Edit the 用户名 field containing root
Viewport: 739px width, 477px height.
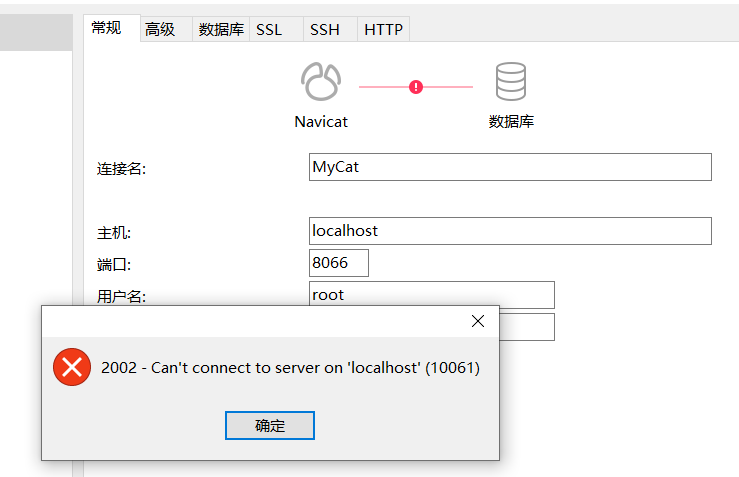coord(432,293)
